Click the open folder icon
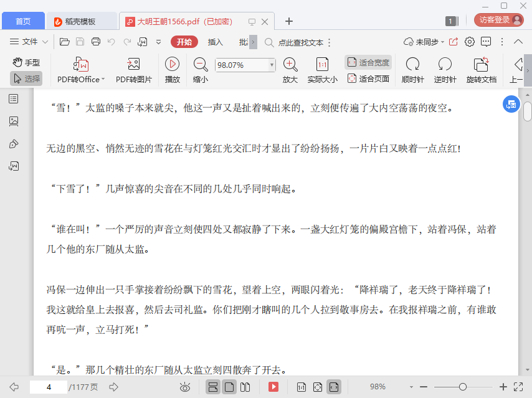 coord(64,42)
